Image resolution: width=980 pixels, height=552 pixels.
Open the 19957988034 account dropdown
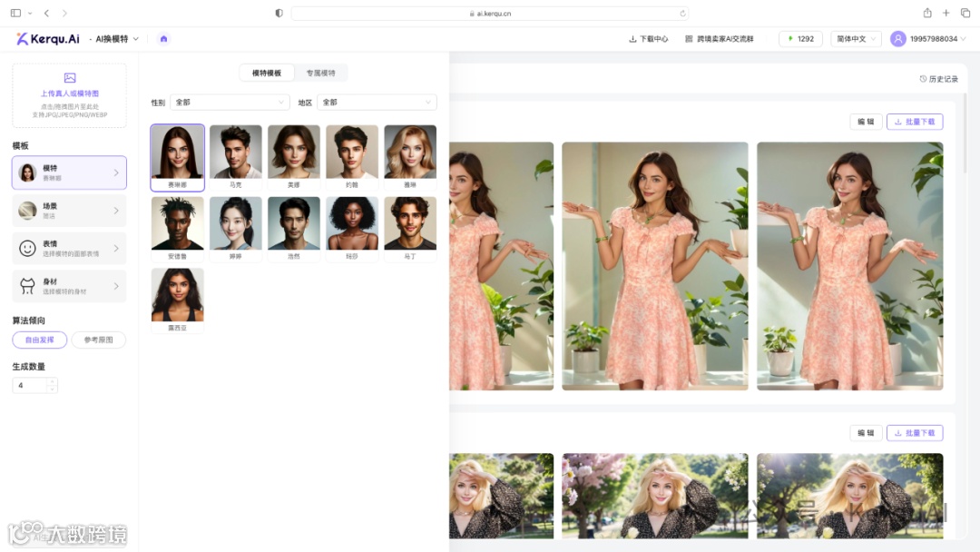pyautogui.click(x=937, y=39)
